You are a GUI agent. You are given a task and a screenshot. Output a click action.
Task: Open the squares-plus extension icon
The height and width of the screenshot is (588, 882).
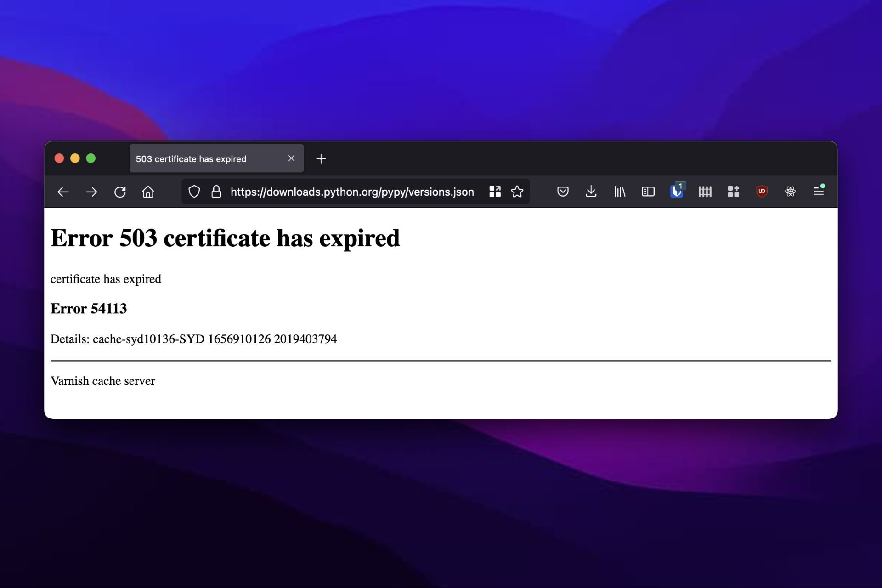pyautogui.click(x=734, y=192)
